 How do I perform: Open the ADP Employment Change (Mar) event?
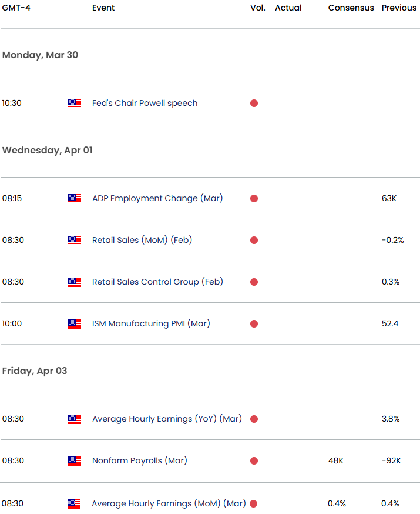pyautogui.click(x=157, y=199)
